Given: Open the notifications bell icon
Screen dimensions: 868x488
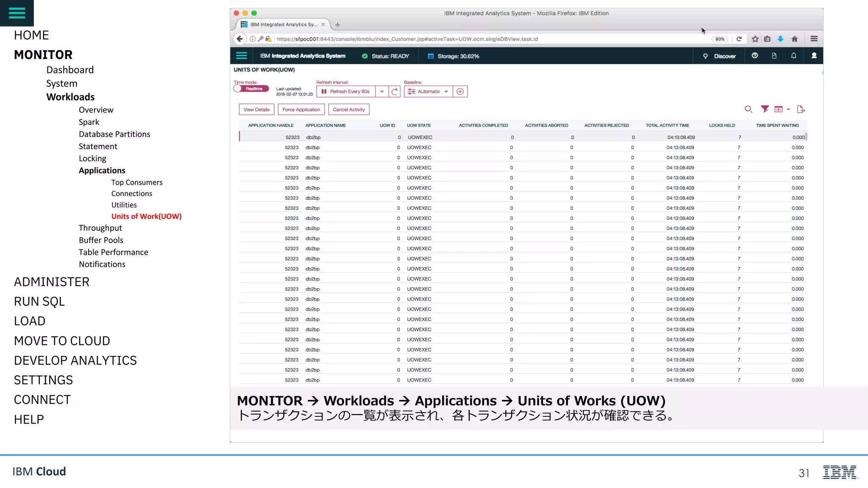Looking at the screenshot, I should click(x=794, y=56).
